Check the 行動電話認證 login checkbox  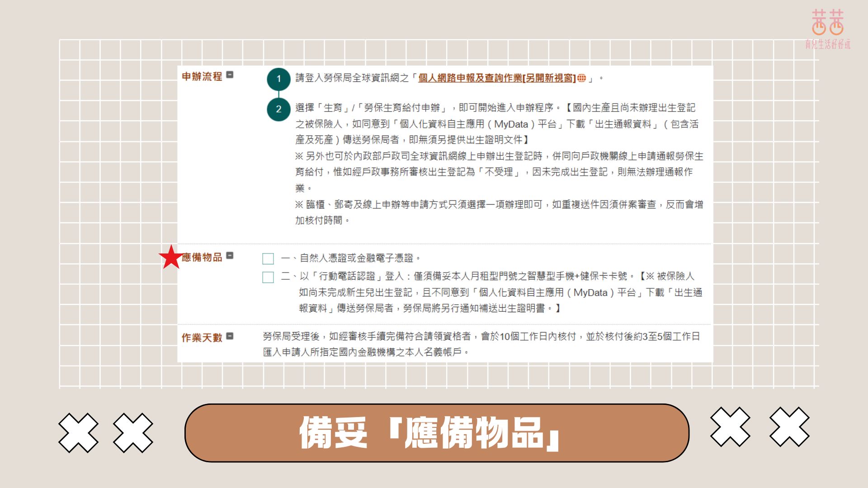[x=268, y=276]
